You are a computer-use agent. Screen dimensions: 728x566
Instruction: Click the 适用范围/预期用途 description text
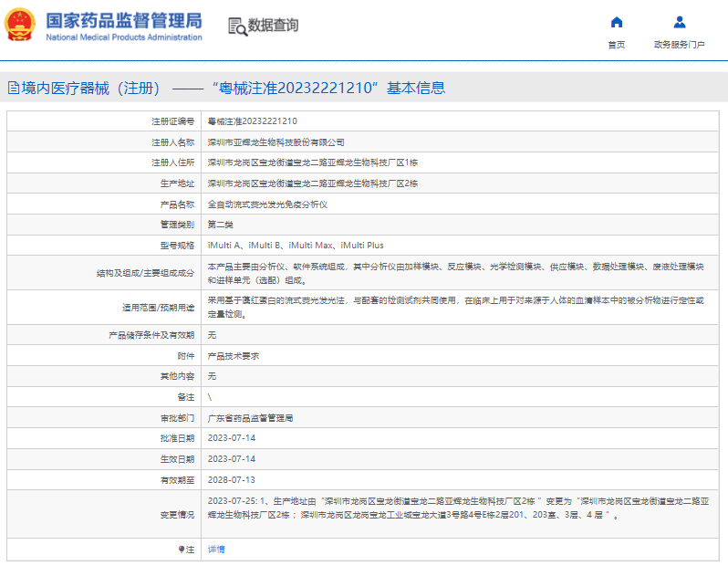pyautogui.click(x=455, y=307)
